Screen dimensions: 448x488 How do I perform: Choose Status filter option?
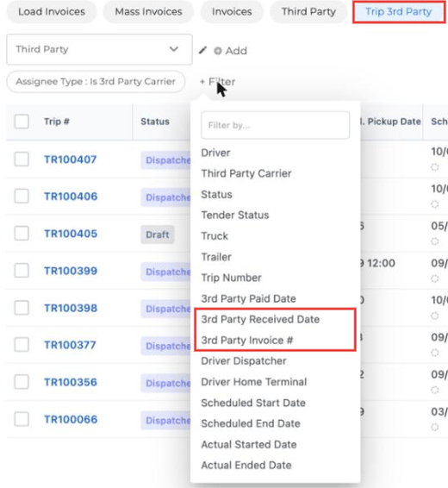pos(216,195)
